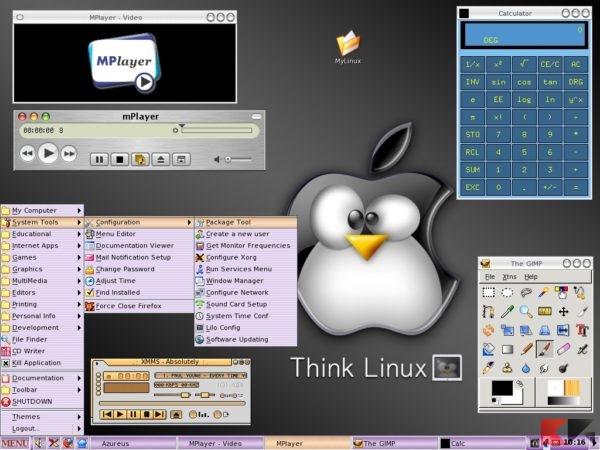Click the Calculator equals key
Viewport: 600px width, 450px height.
576,188
